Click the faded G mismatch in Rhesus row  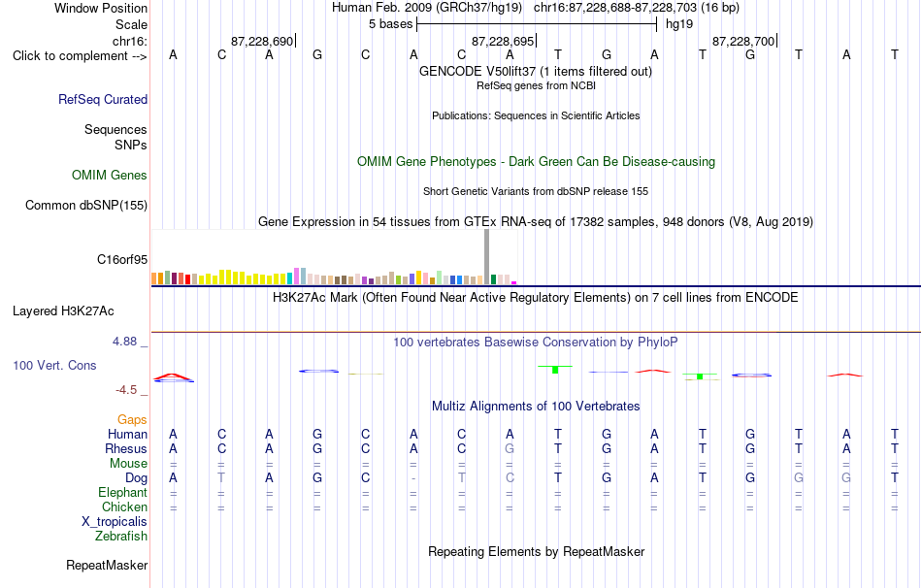click(510, 448)
